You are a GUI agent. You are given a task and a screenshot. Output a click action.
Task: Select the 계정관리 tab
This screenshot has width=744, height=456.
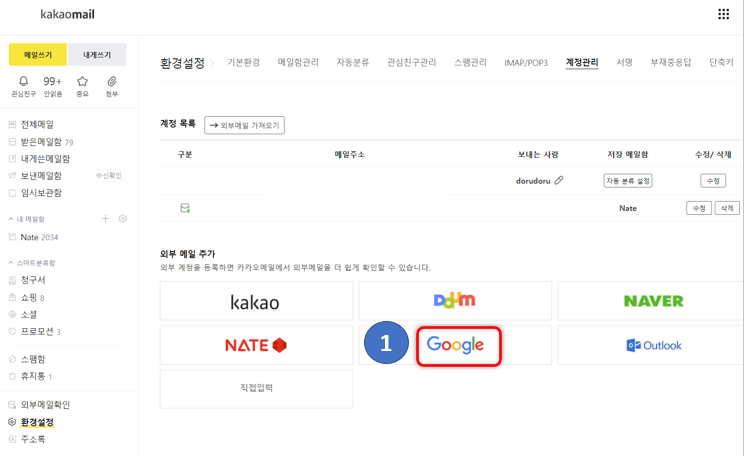[582, 62]
